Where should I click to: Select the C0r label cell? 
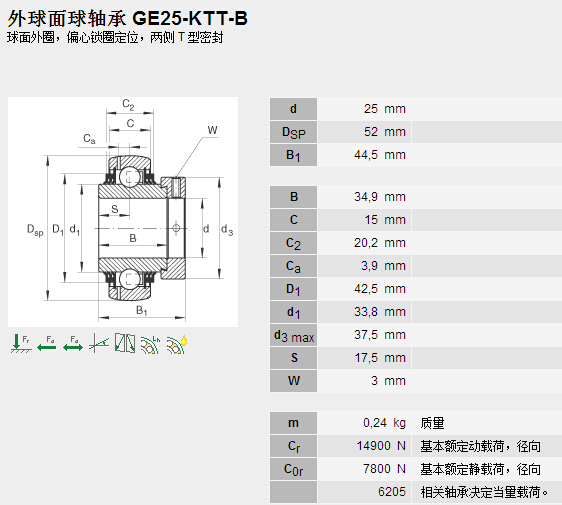294,469
